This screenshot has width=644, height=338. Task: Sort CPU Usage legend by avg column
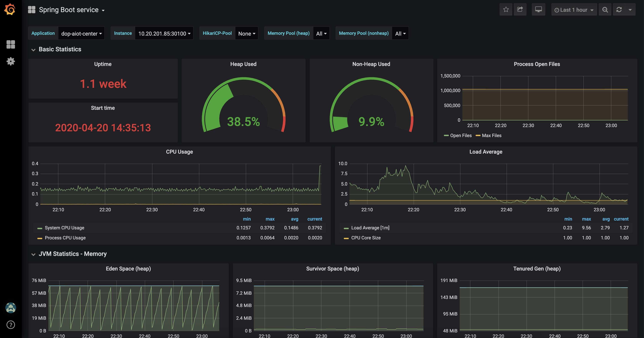point(295,219)
